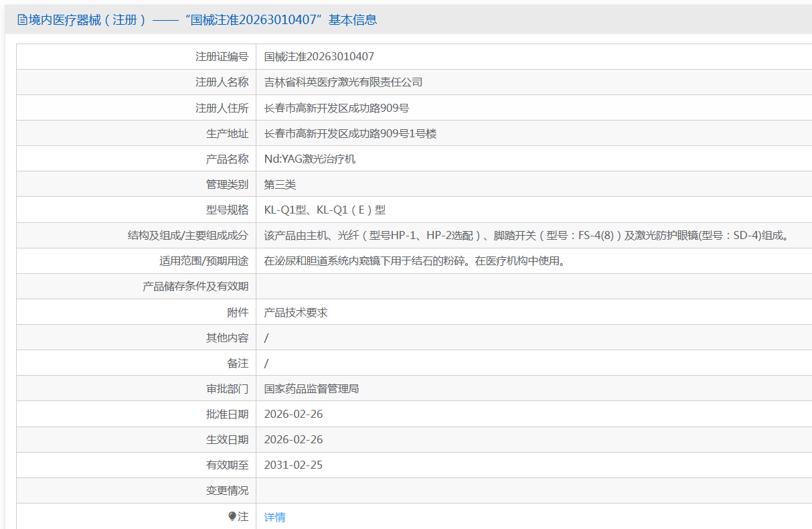The image size is (812, 529).
Task: Select intended use text 在泌尿和胆道系统内窥镜下
Action: (416, 260)
